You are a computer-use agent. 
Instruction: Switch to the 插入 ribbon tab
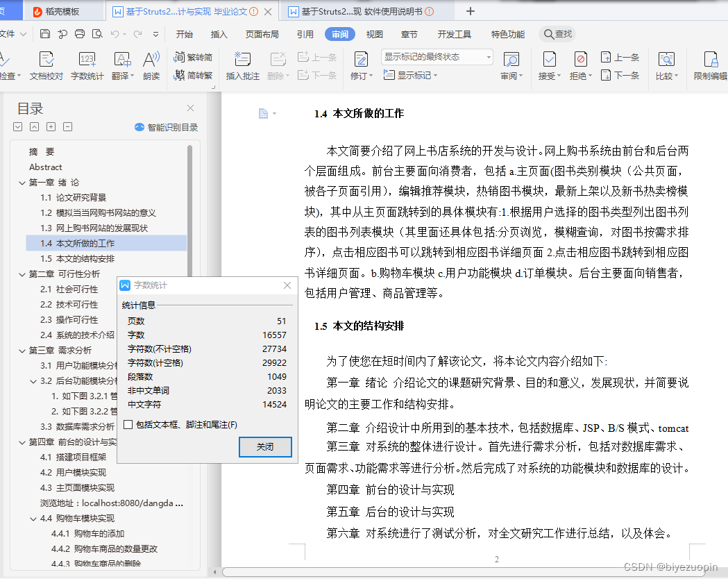point(219,33)
